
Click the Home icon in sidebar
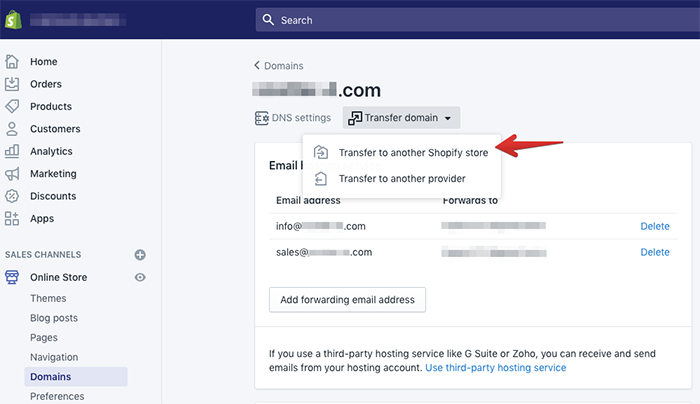coord(12,62)
